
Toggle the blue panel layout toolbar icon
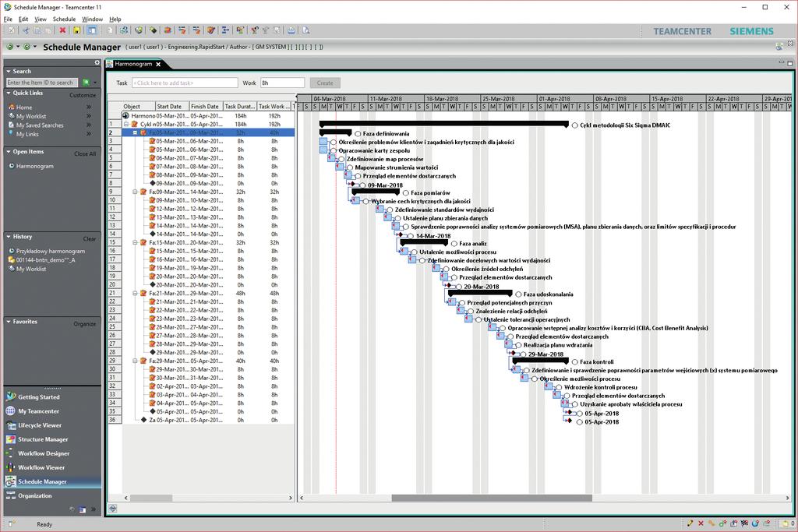(92, 30)
